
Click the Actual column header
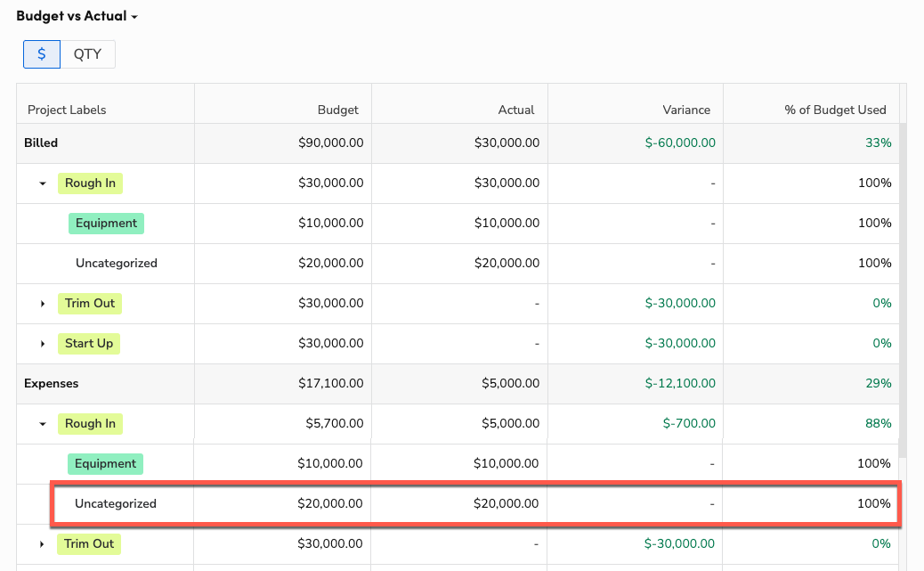516,110
